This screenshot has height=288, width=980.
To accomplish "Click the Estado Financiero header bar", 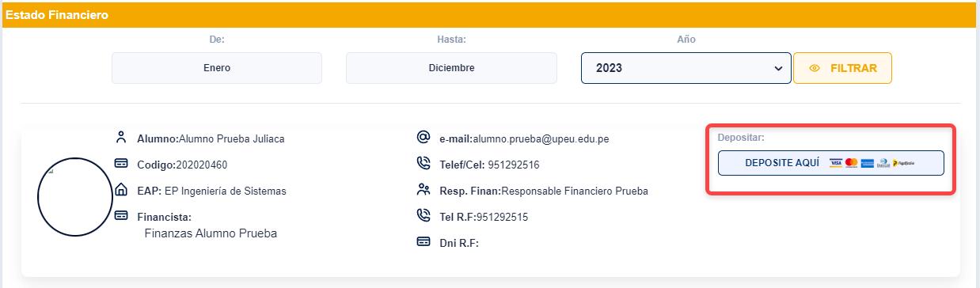I will [490, 15].
